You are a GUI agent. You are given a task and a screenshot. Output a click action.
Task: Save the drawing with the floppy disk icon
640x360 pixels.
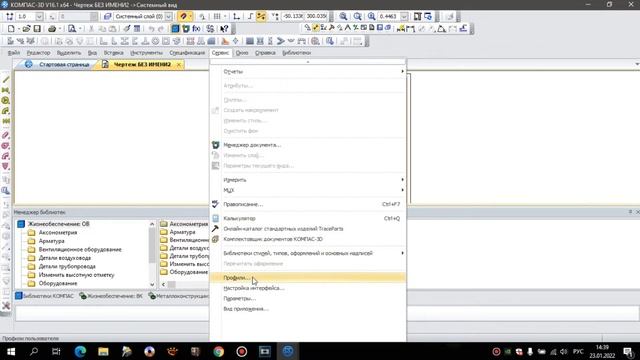pos(37,29)
